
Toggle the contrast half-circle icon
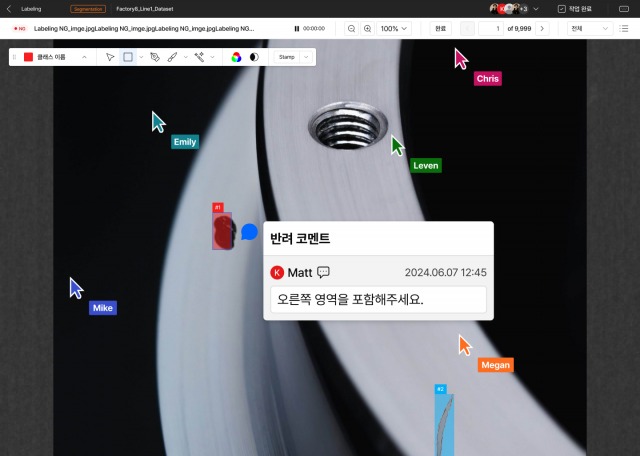tap(253, 57)
